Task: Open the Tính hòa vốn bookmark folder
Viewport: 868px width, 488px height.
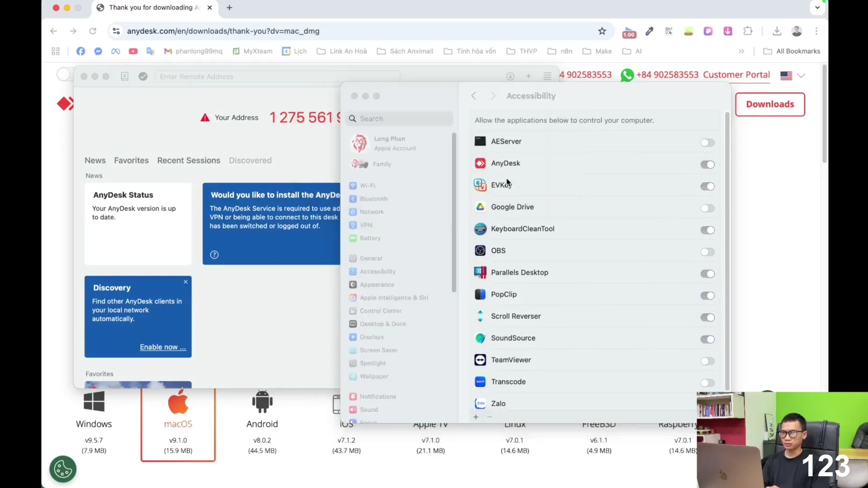Action: pyautogui.click(x=470, y=51)
